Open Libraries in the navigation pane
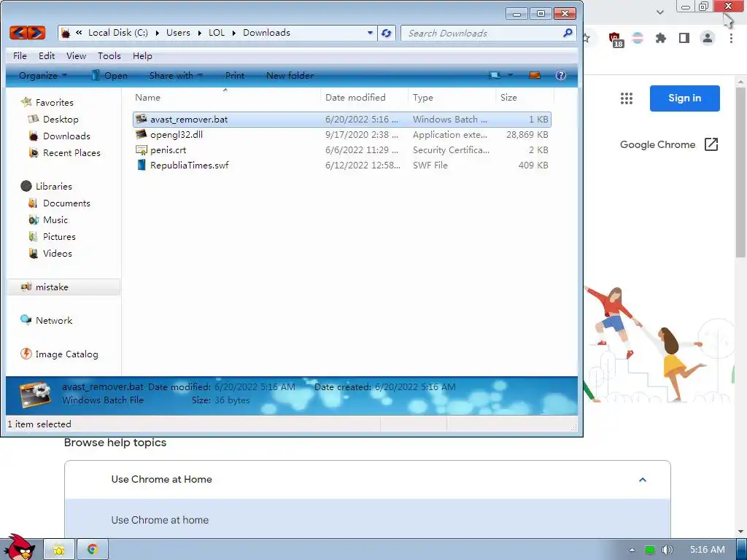The height and width of the screenshot is (560, 747). click(x=46, y=186)
